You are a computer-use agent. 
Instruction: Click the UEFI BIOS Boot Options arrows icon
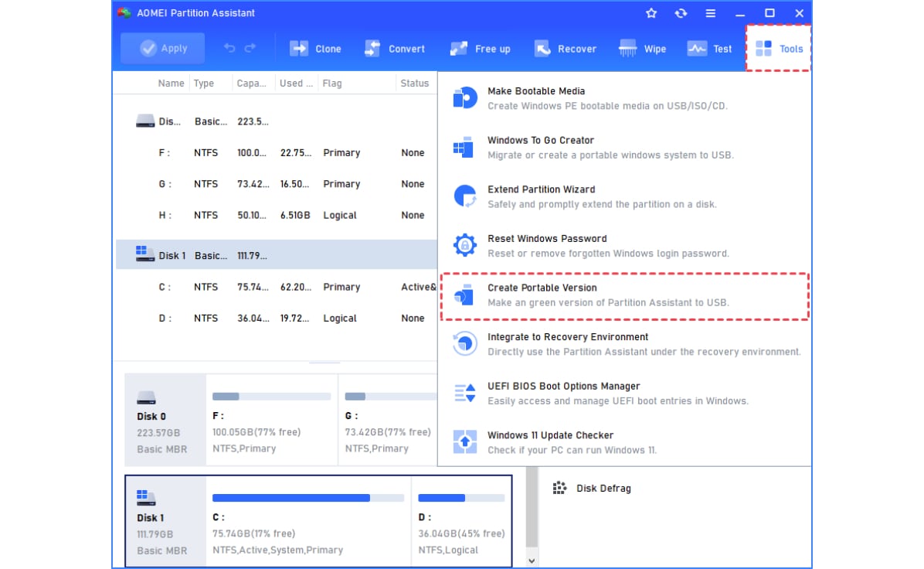pos(465,394)
